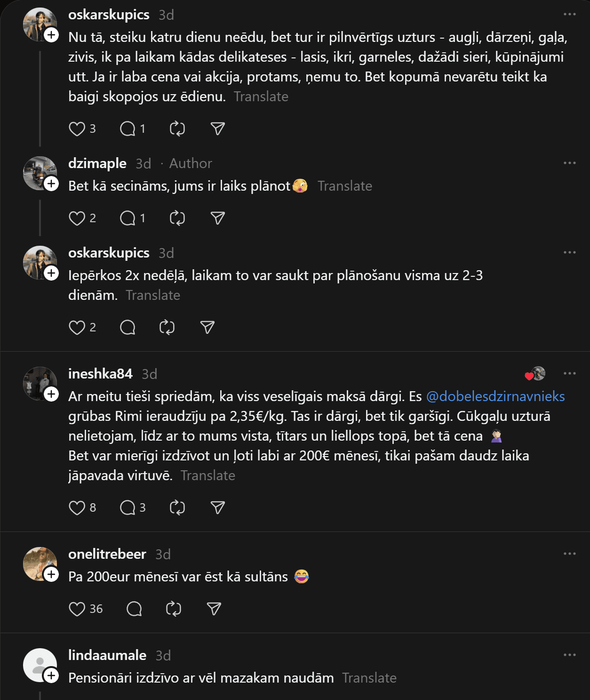
Task: Share dzimaple's reply
Action: click(x=217, y=218)
